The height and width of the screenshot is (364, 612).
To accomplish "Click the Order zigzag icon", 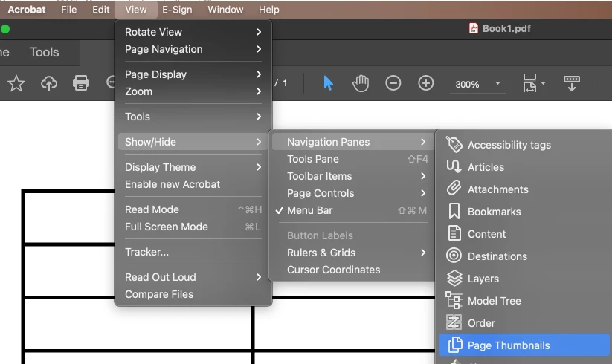I will [x=454, y=322].
